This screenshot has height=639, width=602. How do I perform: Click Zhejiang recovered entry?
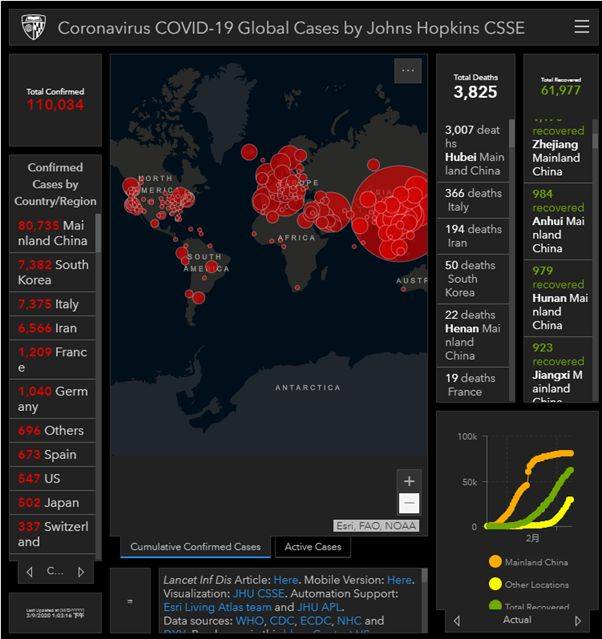(x=558, y=150)
